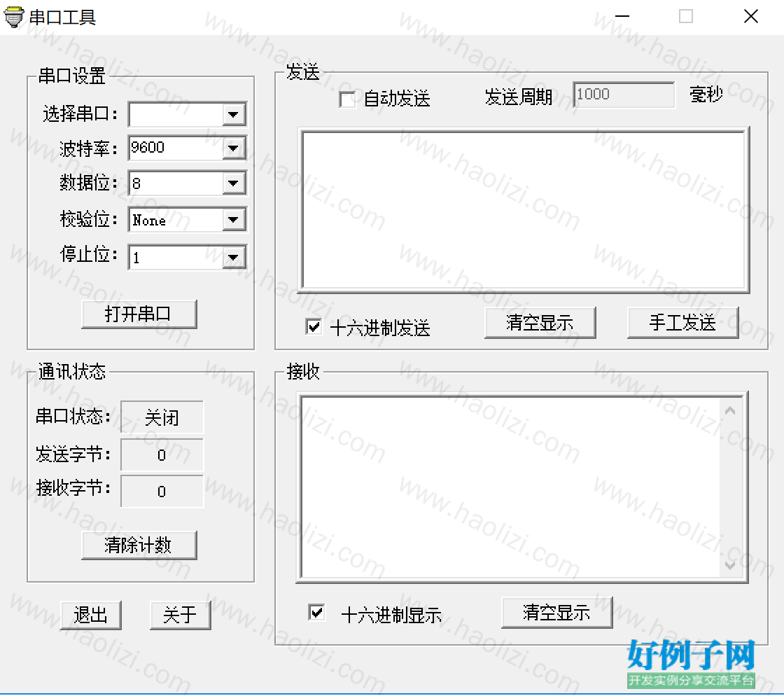784x696 pixels.
Task: Toggle the 十六进制发送 checkbox
Action: click(314, 327)
